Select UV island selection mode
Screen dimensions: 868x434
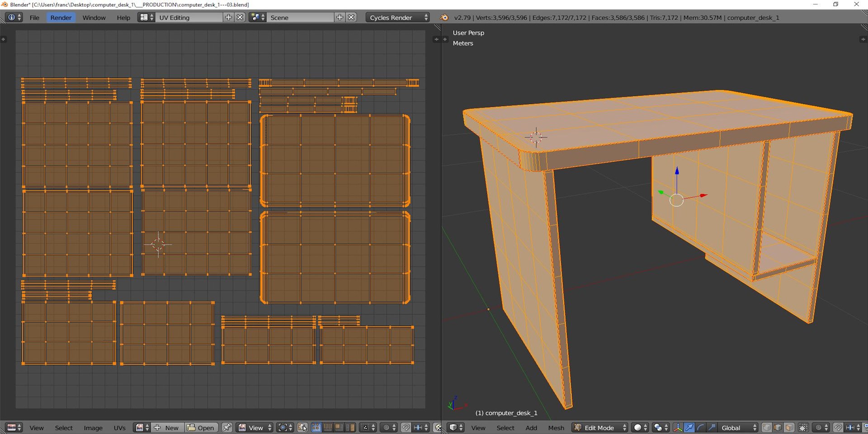(350, 427)
